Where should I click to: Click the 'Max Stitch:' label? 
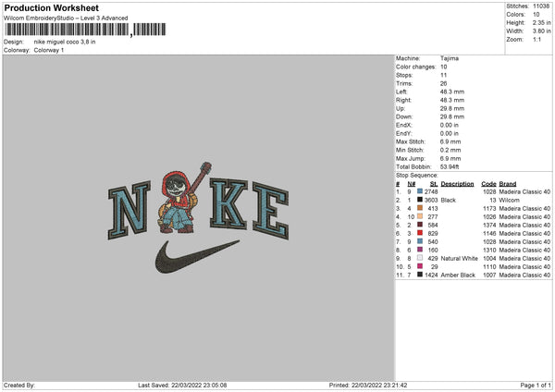pyautogui.click(x=411, y=141)
